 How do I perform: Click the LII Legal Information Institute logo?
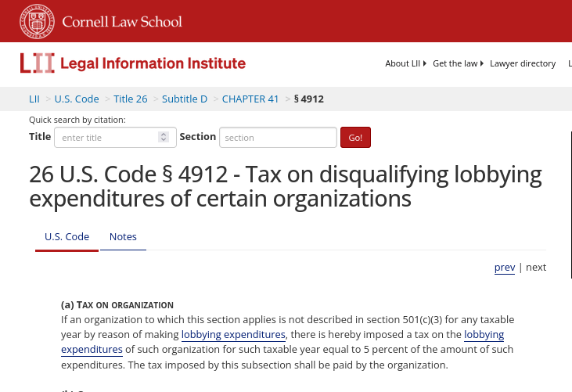tap(133, 63)
